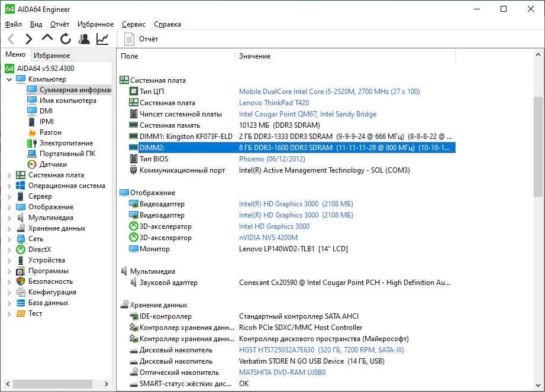Click the Программы tree icon

(21, 271)
